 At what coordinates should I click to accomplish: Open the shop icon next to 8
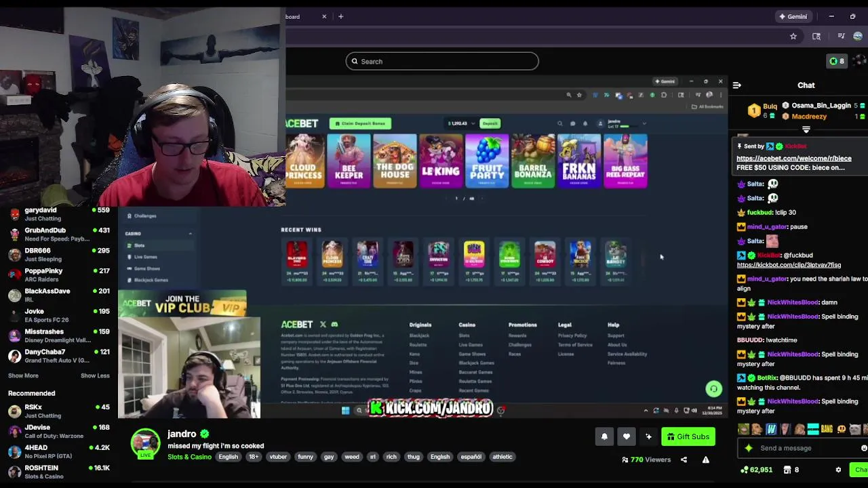[787, 470]
